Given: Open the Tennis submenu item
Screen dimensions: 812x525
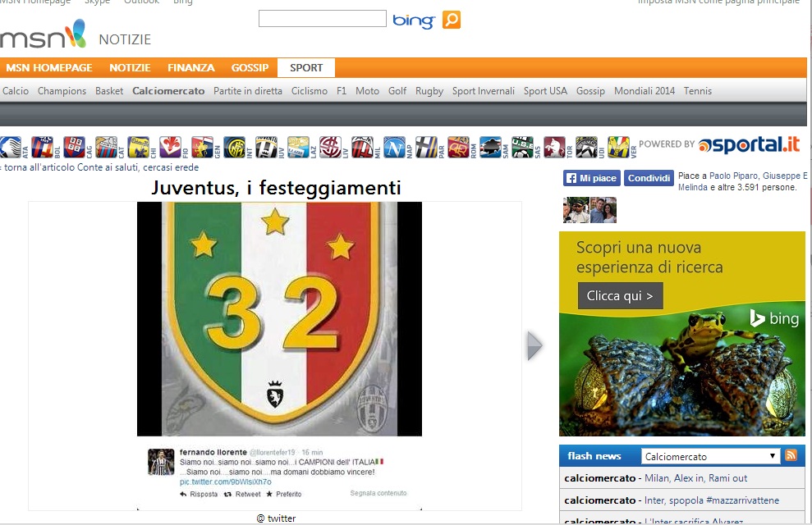Looking at the screenshot, I should [x=698, y=91].
